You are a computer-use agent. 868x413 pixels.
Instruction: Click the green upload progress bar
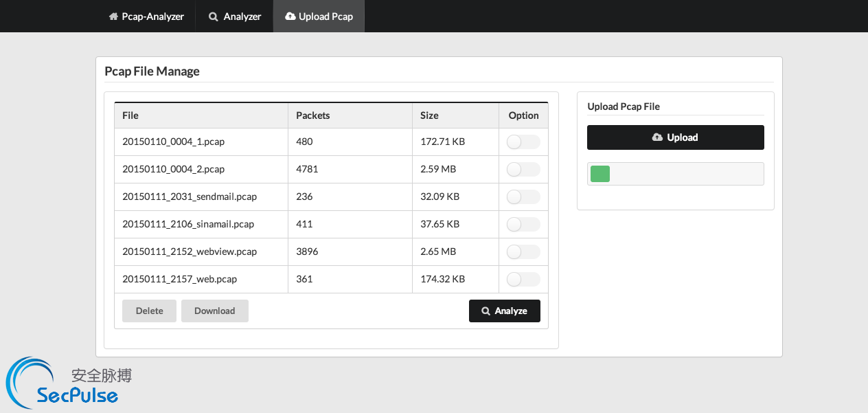tap(600, 174)
